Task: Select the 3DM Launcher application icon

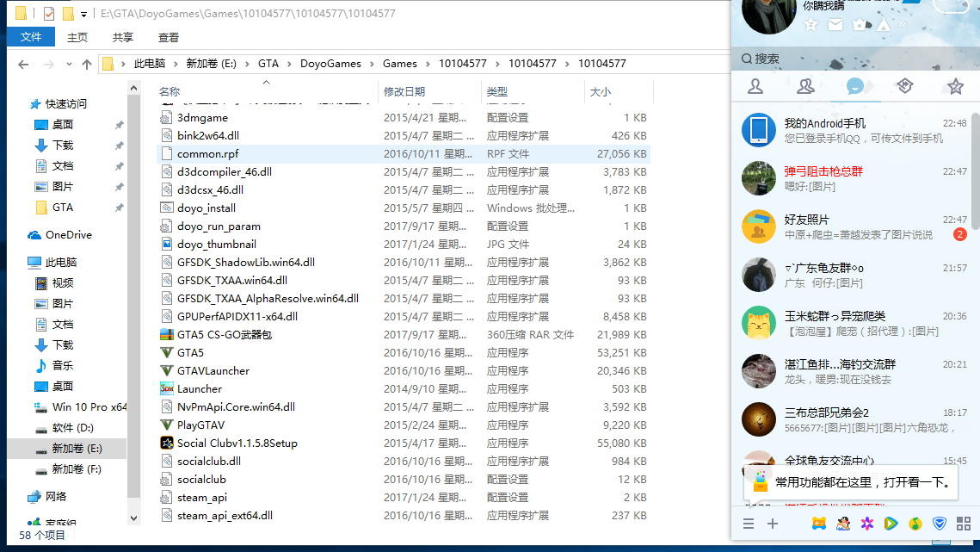Action: pyautogui.click(x=166, y=389)
